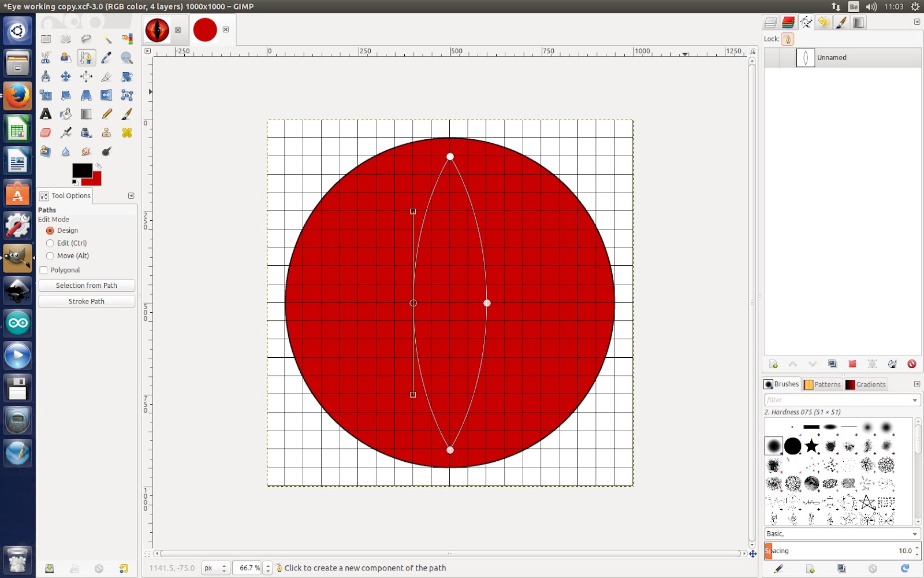Switch to the Layers dock tab
924x578 pixels.
pyautogui.click(x=770, y=23)
